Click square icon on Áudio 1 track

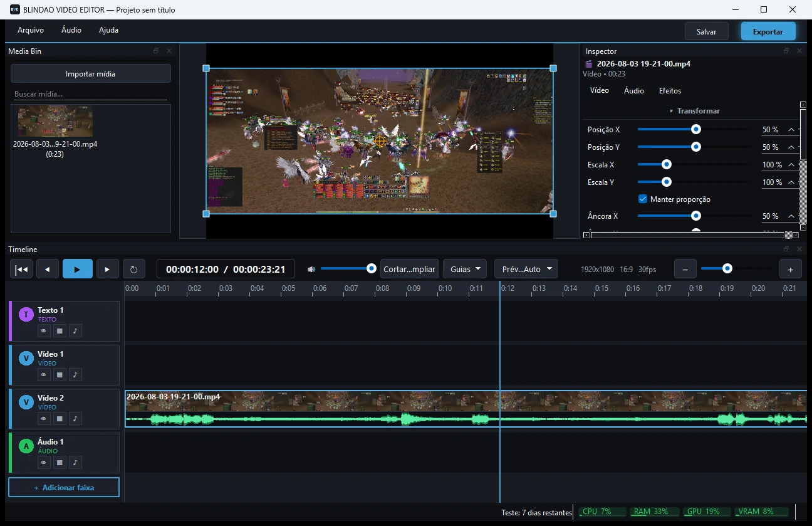60,463
